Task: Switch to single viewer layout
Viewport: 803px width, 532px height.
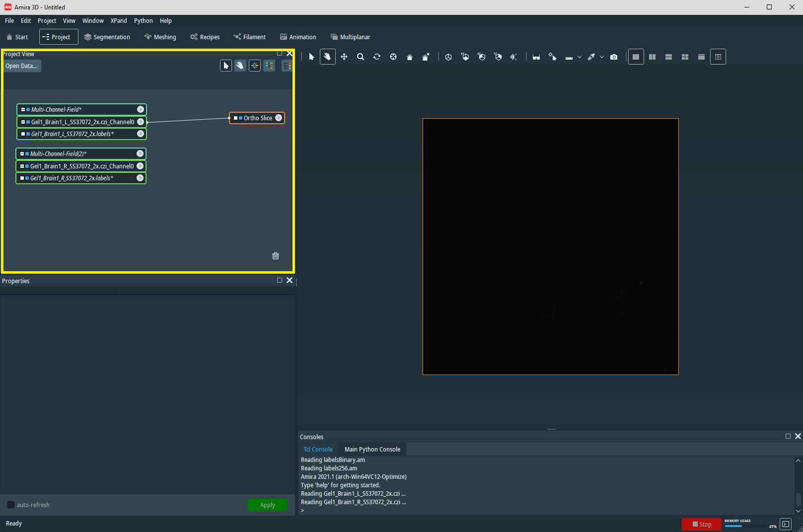Action: pyautogui.click(x=636, y=57)
